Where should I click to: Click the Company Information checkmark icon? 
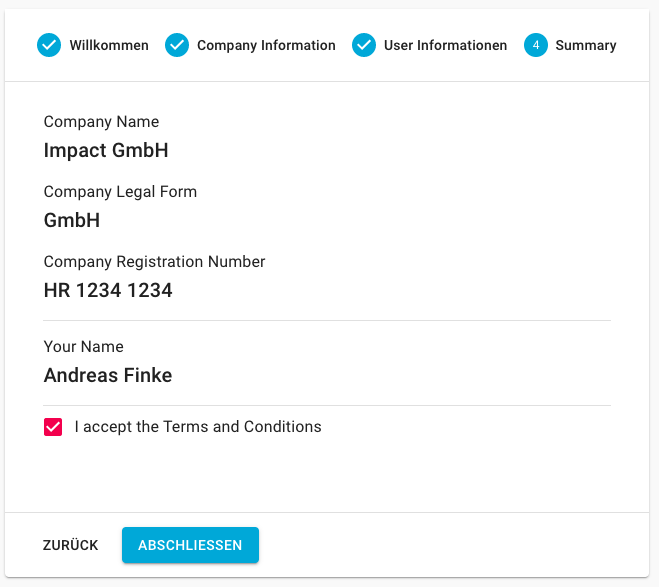coord(177,45)
